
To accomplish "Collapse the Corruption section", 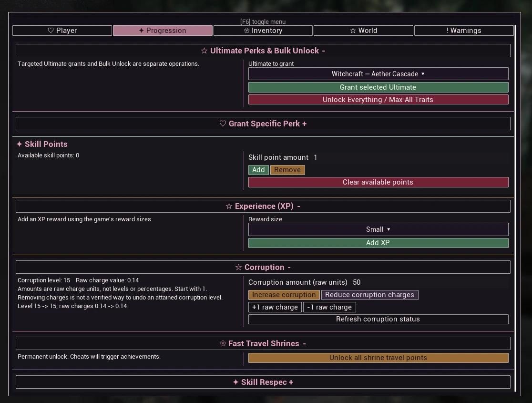I will click(263, 267).
